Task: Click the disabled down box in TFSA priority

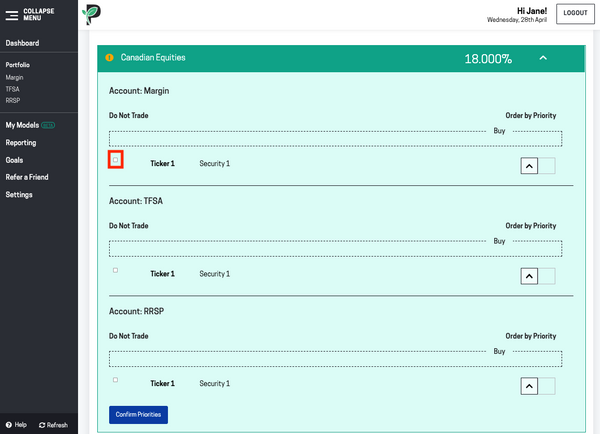Action: tap(546, 276)
